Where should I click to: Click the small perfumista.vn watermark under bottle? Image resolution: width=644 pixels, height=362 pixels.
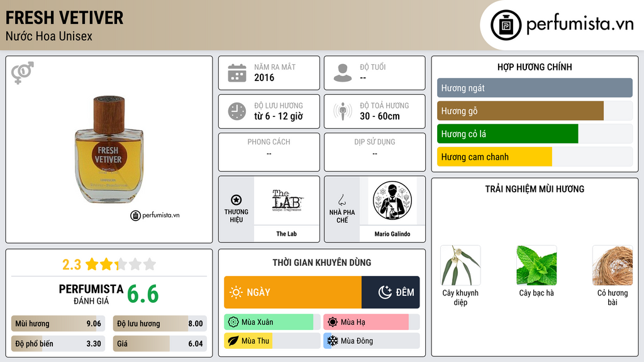155,215
